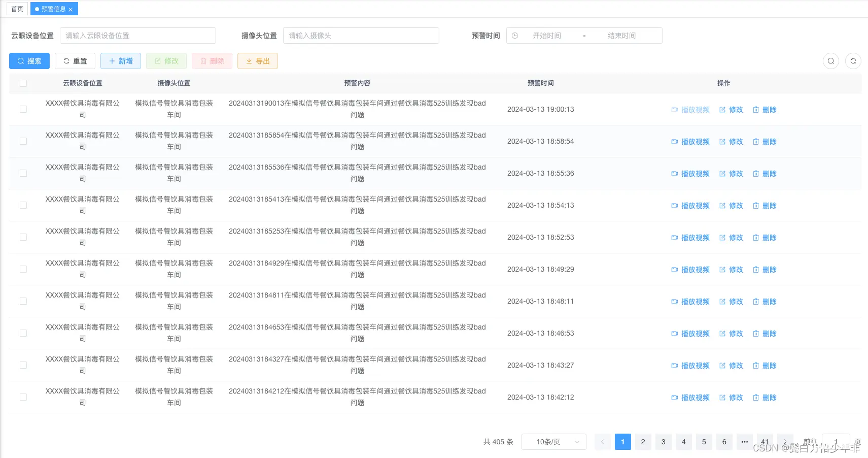Click the greyed 修改 toolbar button
The height and width of the screenshot is (458, 868).
tap(166, 61)
